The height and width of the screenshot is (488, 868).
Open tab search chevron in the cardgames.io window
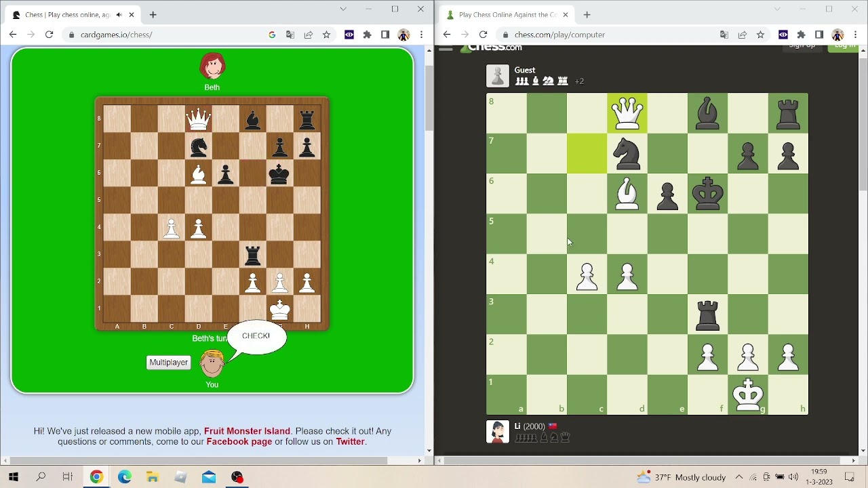343,9
